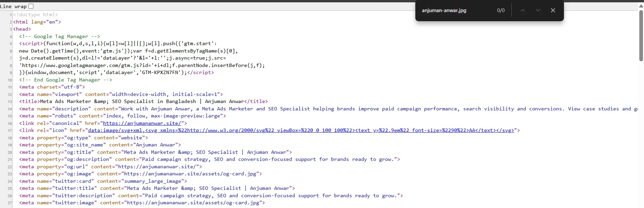644x208 pixels.
Task: Open the canonical link https://anjumananwar.site/
Action: click(x=142, y=123)
